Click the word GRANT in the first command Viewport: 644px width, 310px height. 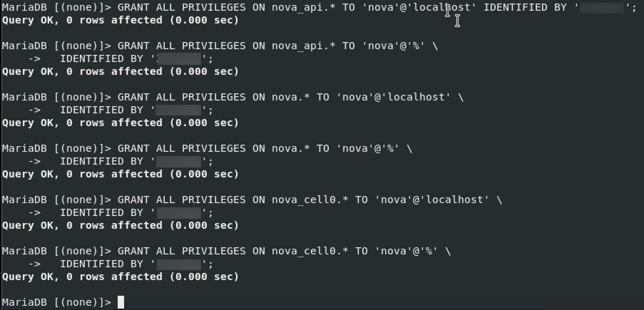133,7
